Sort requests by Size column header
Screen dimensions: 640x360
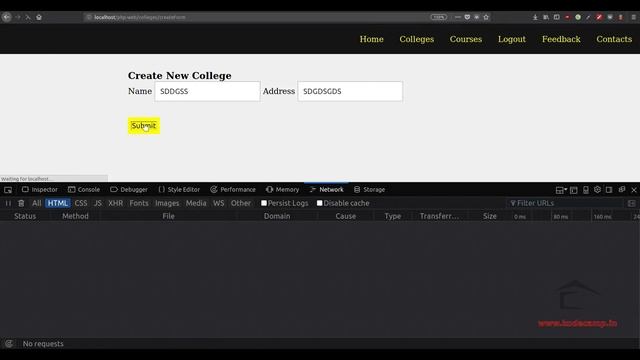[x=489, y=216]
